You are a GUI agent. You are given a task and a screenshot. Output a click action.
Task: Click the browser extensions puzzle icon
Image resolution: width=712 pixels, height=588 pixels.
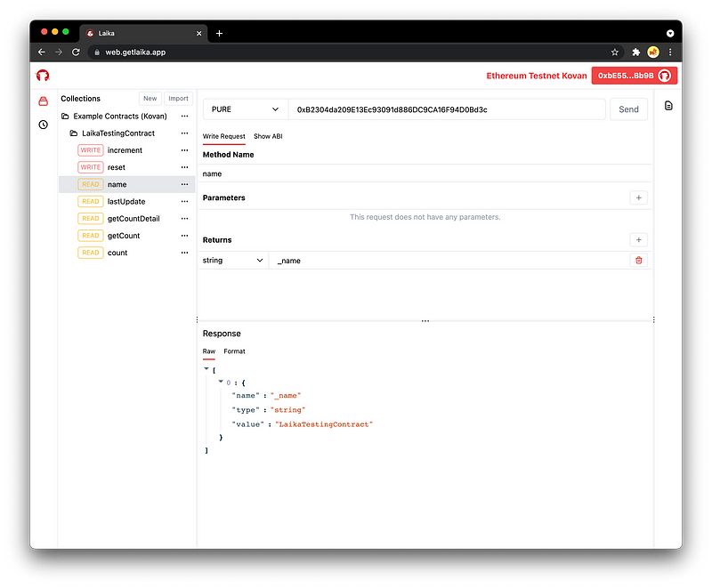click(x=636, y=52)
